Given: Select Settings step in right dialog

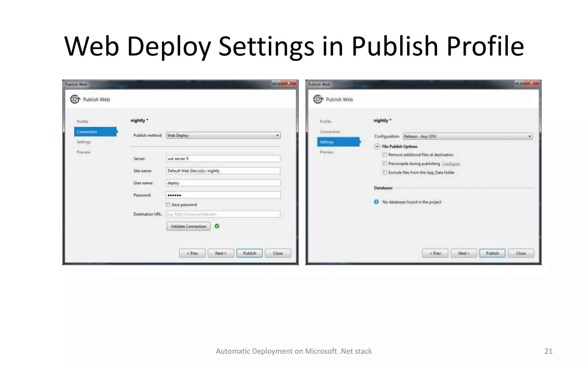Looking at the screenshot, I should click(339, 142).
